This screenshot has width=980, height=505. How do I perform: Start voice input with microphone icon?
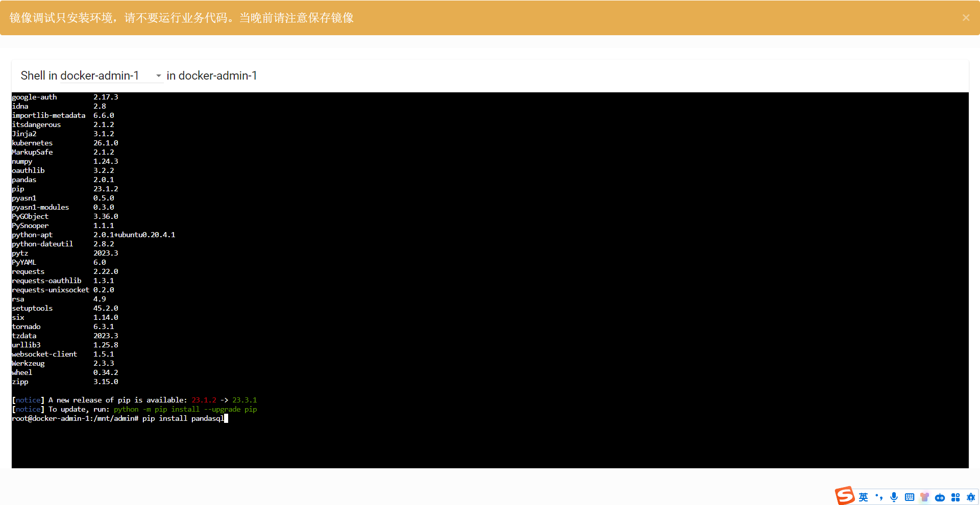point(894,497)
